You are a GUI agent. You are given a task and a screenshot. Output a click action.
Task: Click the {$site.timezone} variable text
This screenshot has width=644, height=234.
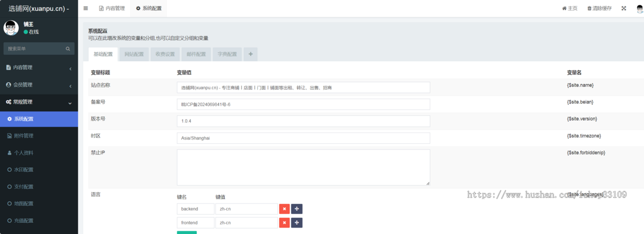(x=584, y=136)
